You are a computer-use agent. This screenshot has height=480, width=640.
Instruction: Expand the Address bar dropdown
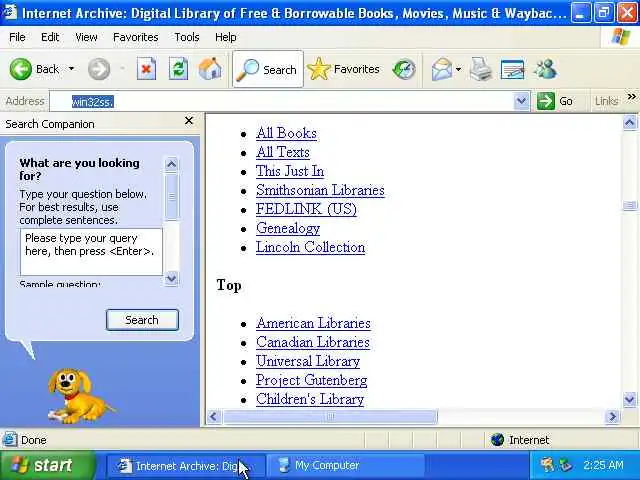click(521, 101)
